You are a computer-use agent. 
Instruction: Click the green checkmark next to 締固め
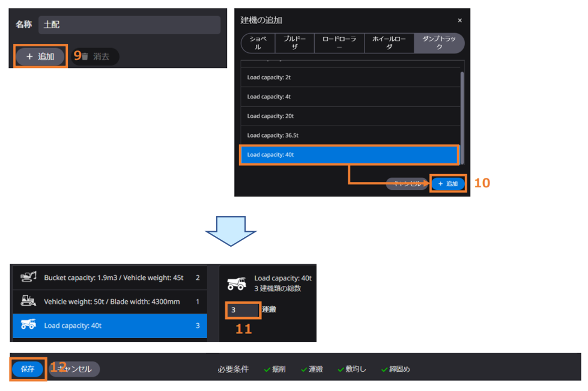tap(384, 369)
